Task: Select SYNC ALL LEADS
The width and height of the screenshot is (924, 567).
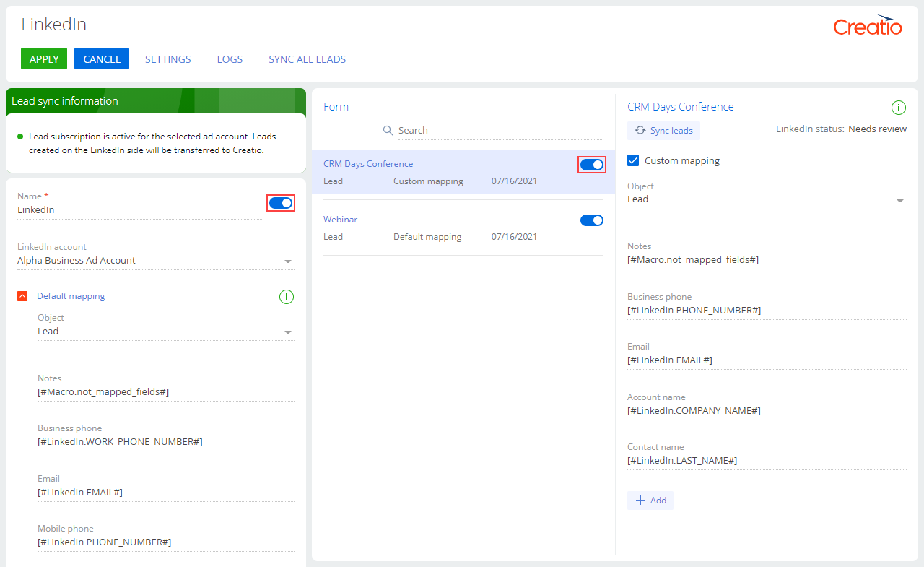Action: pos(308,59)
